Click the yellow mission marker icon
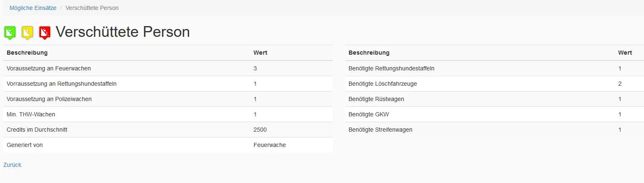The height and width of the screenshot is (183, 644). 27,32
